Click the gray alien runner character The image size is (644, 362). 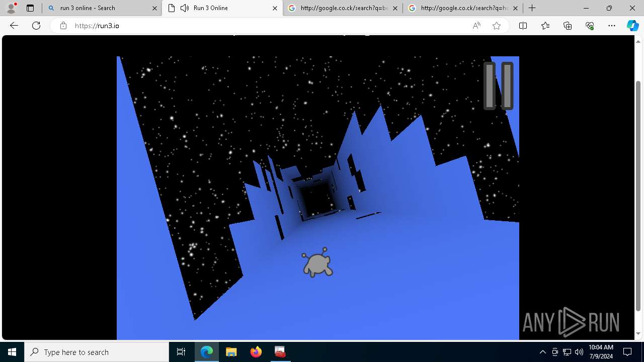(317, 262)
